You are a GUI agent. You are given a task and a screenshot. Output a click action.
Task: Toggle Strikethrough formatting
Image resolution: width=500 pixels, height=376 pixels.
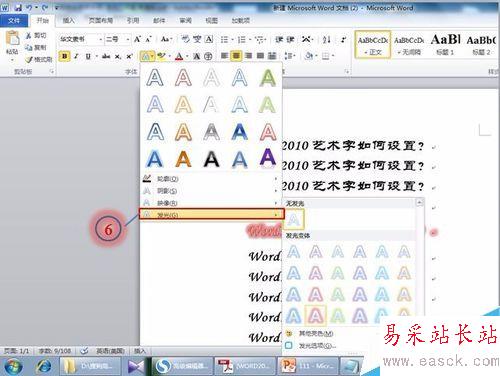106,56
